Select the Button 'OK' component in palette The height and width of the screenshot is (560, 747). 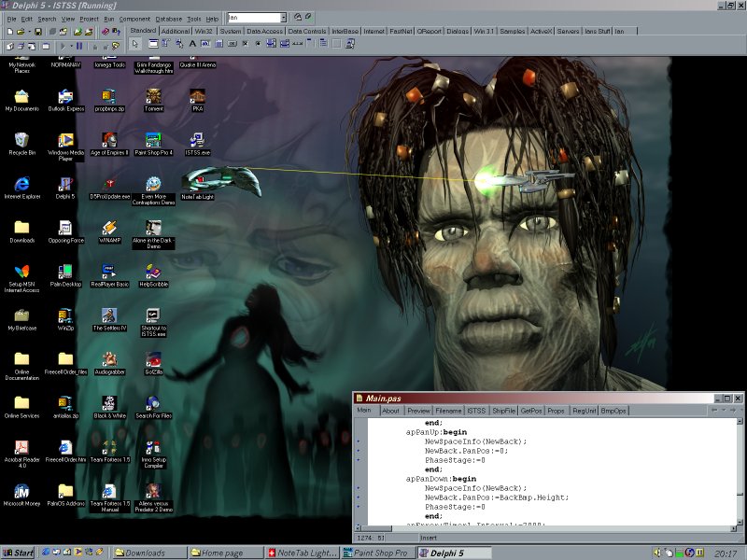232,44
